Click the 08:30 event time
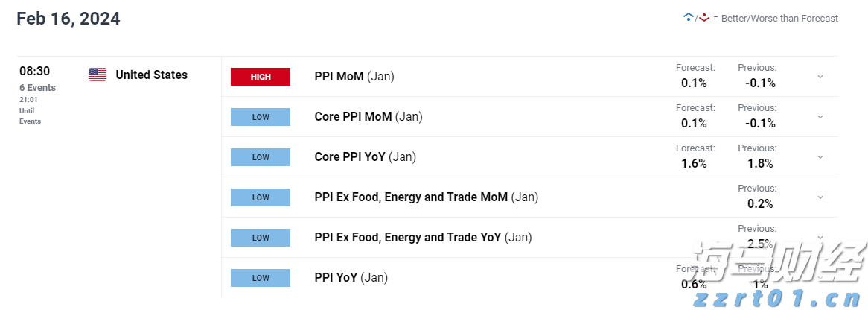868x310 pixels. point(34,72)
